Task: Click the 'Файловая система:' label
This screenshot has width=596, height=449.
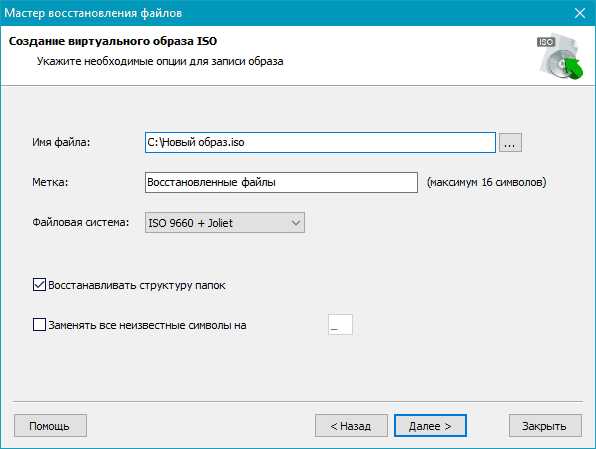Action: pos(81,222)
